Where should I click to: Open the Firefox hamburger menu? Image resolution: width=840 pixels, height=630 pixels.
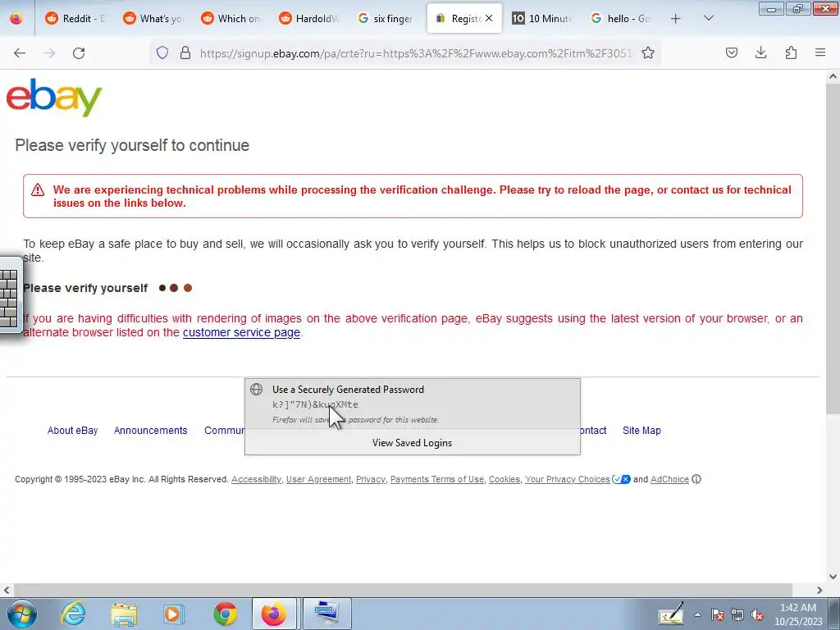point(820,52)
